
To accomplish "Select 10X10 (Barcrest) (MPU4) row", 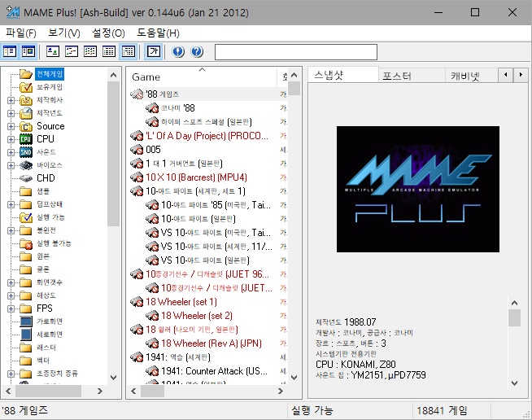I will tap(208, 177).
